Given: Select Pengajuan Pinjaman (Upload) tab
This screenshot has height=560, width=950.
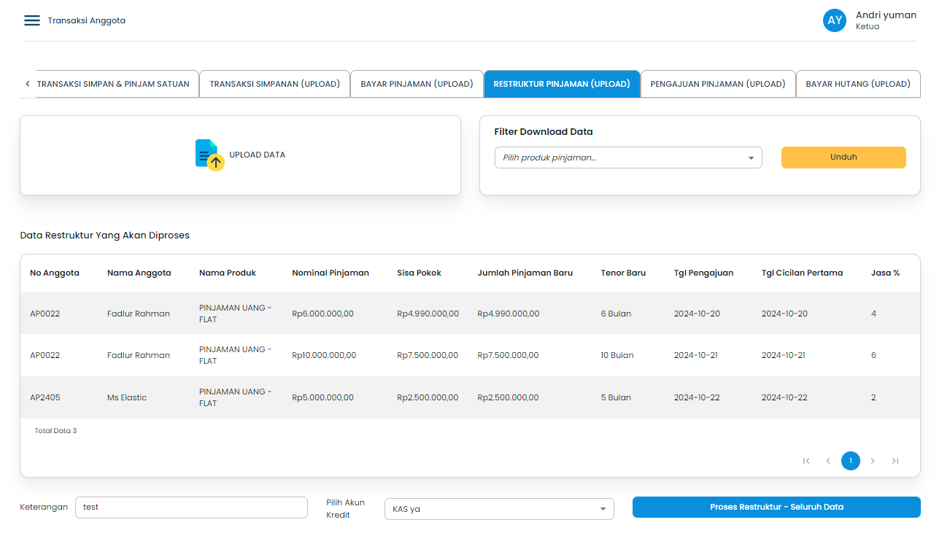Looking at the screenshot, I should click(717, 84).
